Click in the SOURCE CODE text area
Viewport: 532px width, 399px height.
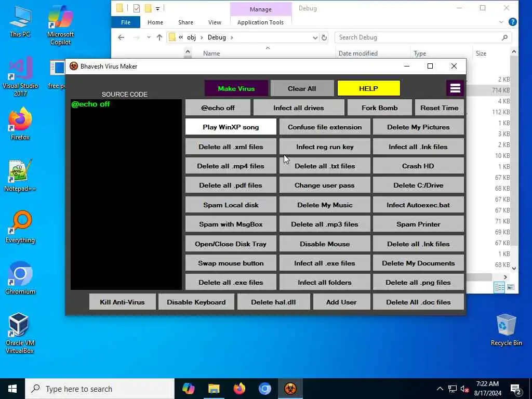(126, 194)
